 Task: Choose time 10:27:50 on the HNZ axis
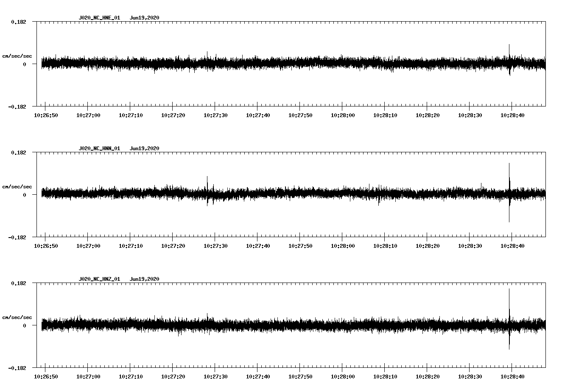pyautogui.click(x=300, y=377)
